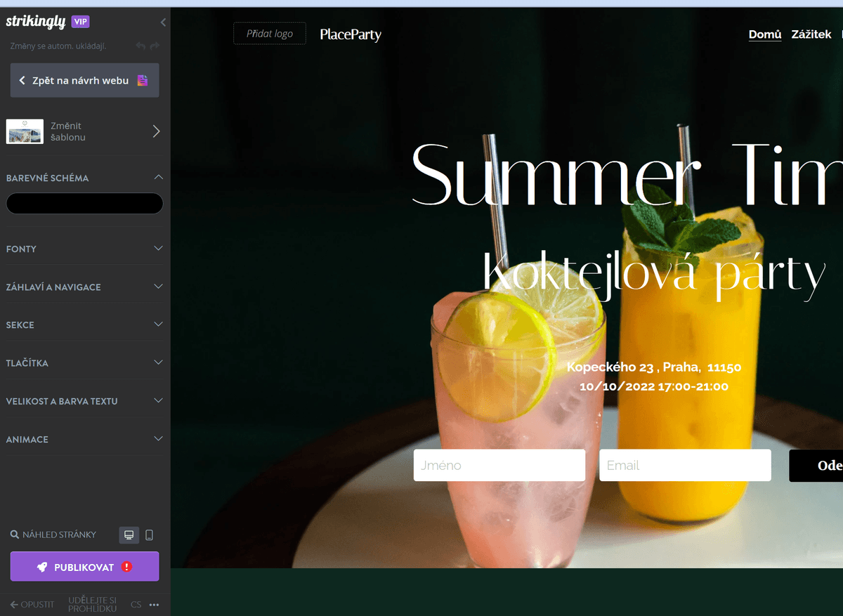The height and width of the screenshot is (616, 843).
Task: Expand the Sekce section
Action: (x=84, y=325)
